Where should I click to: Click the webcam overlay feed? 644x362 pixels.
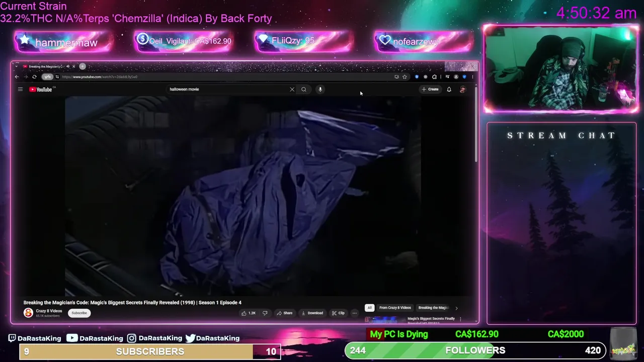click(560, 69)
